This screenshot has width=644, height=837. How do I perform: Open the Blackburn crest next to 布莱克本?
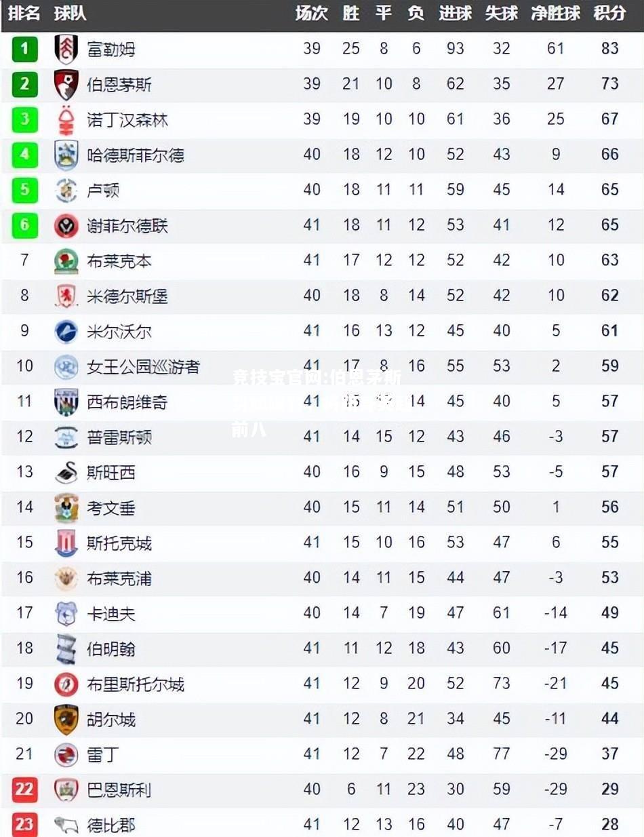(66, 260)
